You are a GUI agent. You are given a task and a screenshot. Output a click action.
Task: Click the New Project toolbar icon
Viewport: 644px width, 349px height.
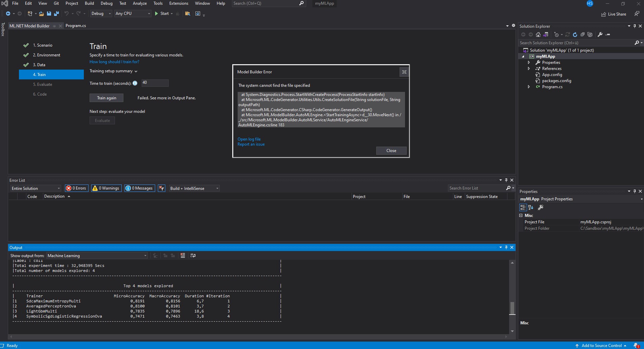tap(30, 14)
